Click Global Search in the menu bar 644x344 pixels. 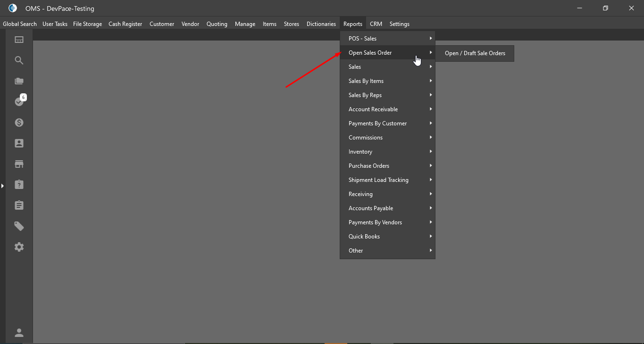coord(20,24)
